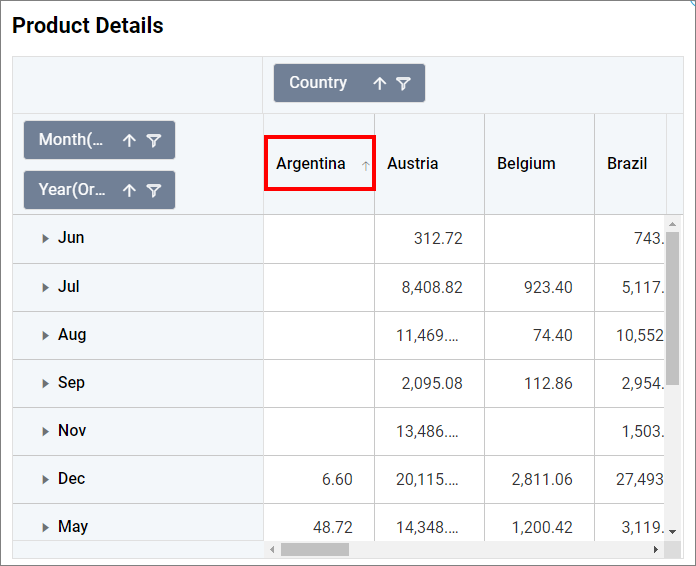Click the sort arrow on Country field

(379, 84)
